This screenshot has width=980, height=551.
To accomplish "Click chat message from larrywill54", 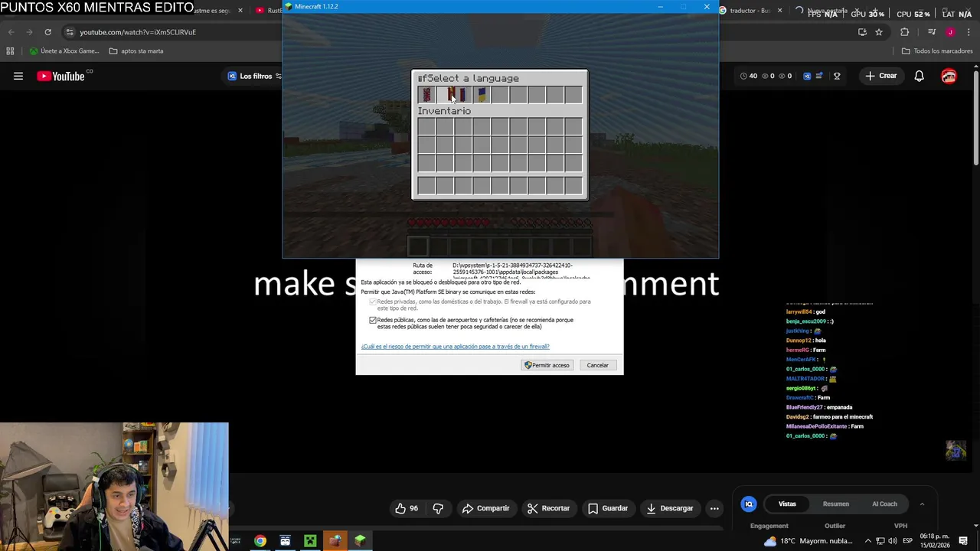I will tap(805, 311).
